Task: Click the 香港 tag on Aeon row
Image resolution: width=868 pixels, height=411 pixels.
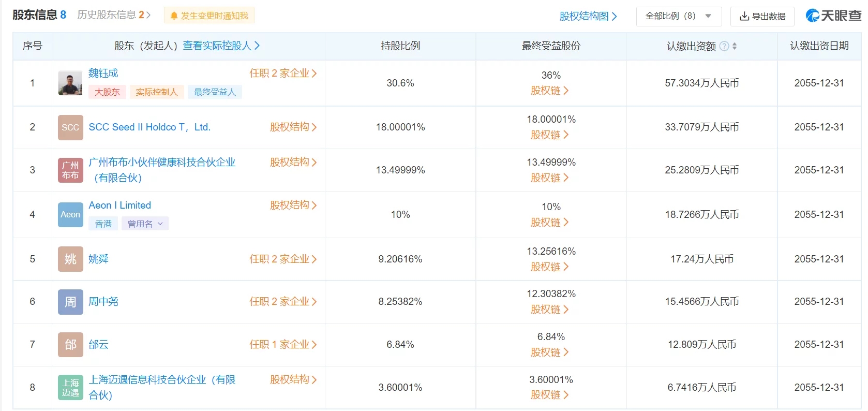Action: coord(103,224)
